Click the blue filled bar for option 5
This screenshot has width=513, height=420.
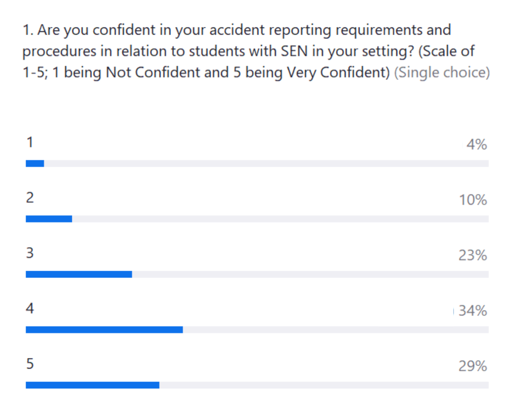92,385
